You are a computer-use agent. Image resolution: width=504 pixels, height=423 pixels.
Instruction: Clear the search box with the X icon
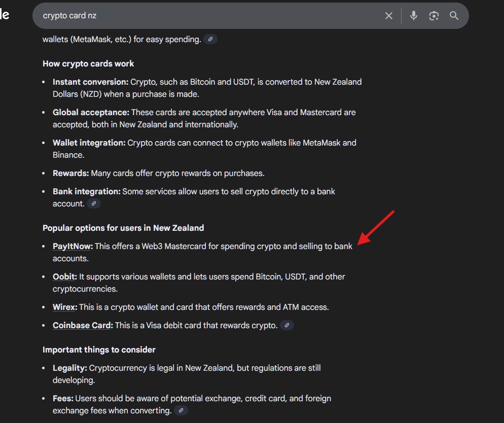(388, 16)
